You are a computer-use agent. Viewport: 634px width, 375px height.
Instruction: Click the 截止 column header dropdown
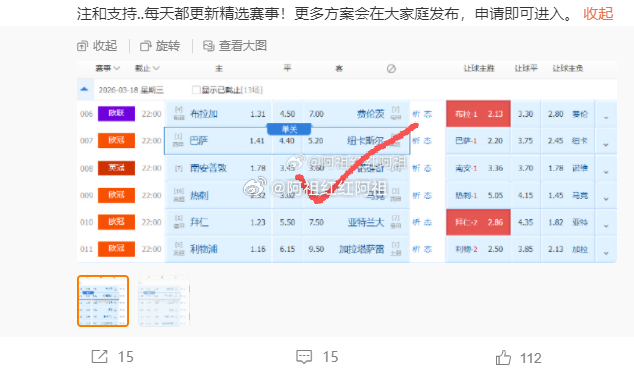[147, 68]
